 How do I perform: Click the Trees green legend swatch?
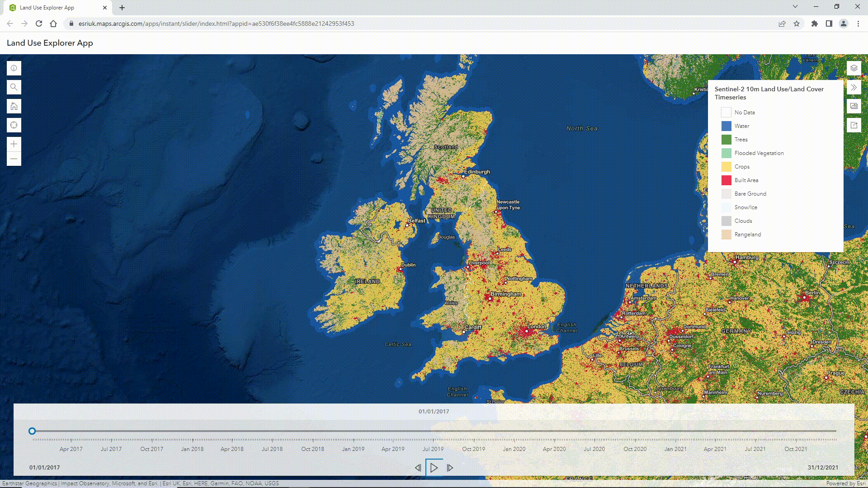pyautogui.click(x=726, y=140)
